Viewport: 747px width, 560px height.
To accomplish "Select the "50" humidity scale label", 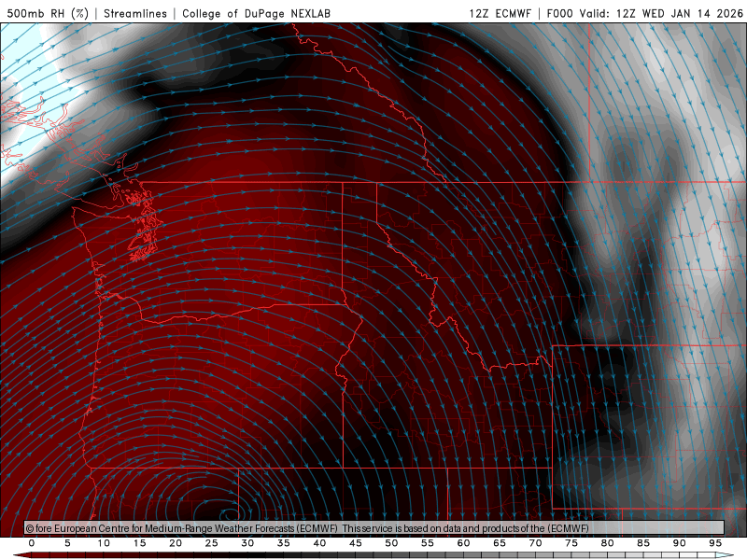I will coord(391,543).
